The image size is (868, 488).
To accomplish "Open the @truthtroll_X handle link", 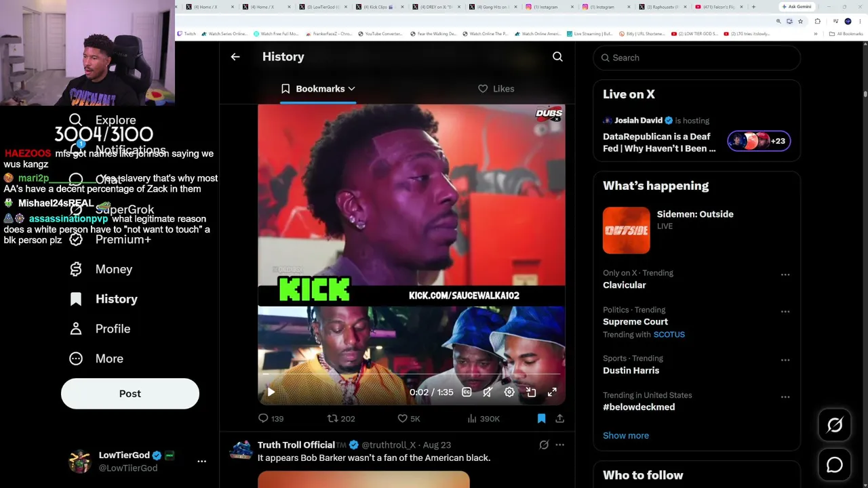I will (389, 445).
